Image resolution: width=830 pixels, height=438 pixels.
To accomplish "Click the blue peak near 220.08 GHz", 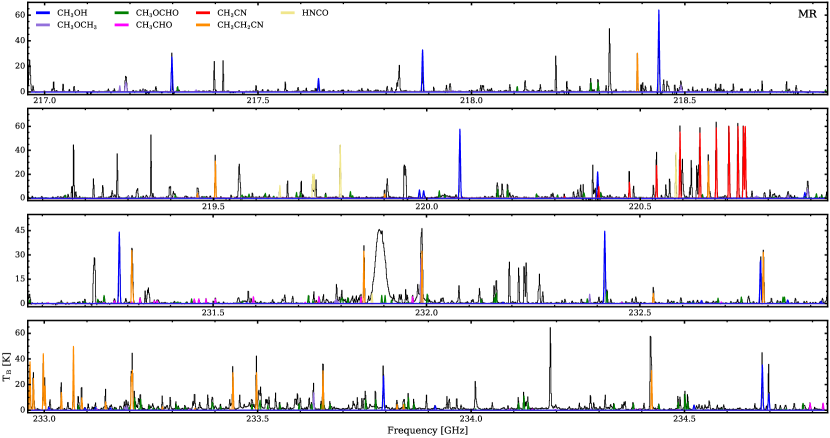I will [x=459, y=163].
